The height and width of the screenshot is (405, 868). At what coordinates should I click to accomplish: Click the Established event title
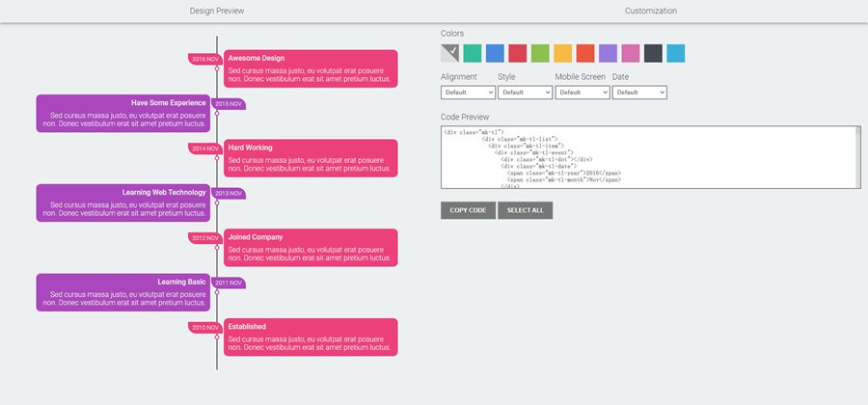click(x=247, y=327)
